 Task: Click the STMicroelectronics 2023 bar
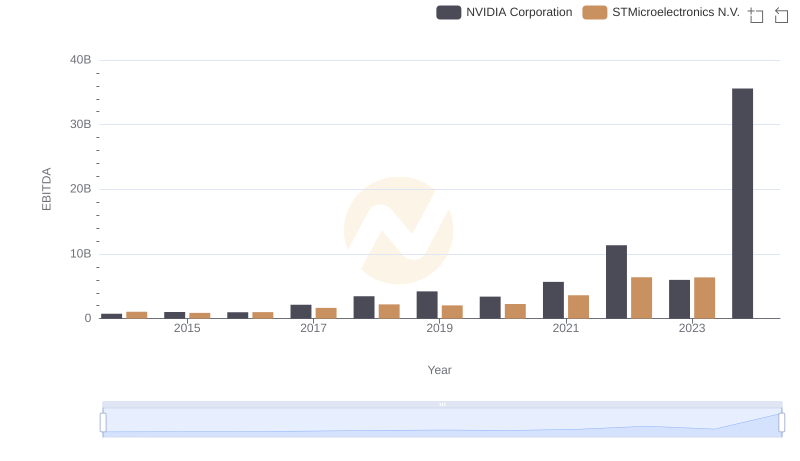[704, 298]
